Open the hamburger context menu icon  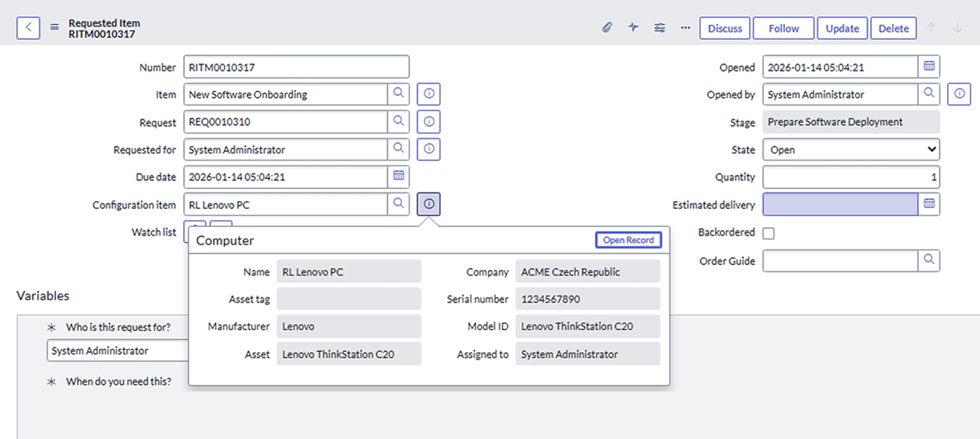pos(55,28)
